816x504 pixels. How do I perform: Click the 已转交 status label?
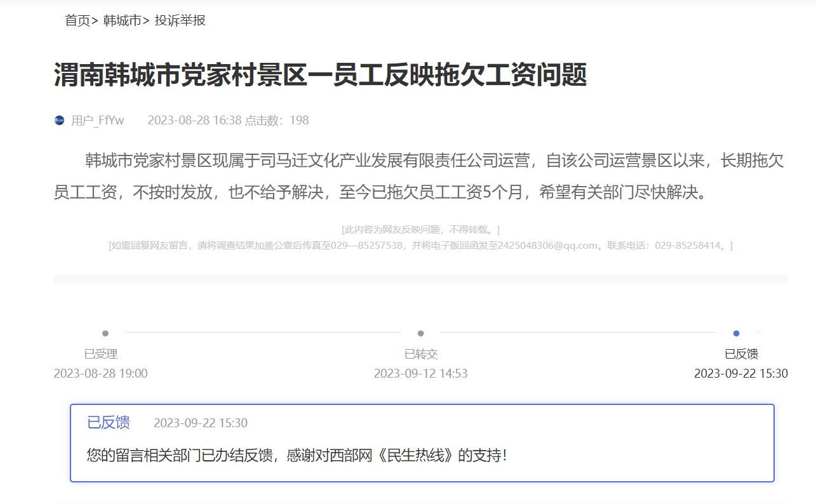(x=421, y=354)
